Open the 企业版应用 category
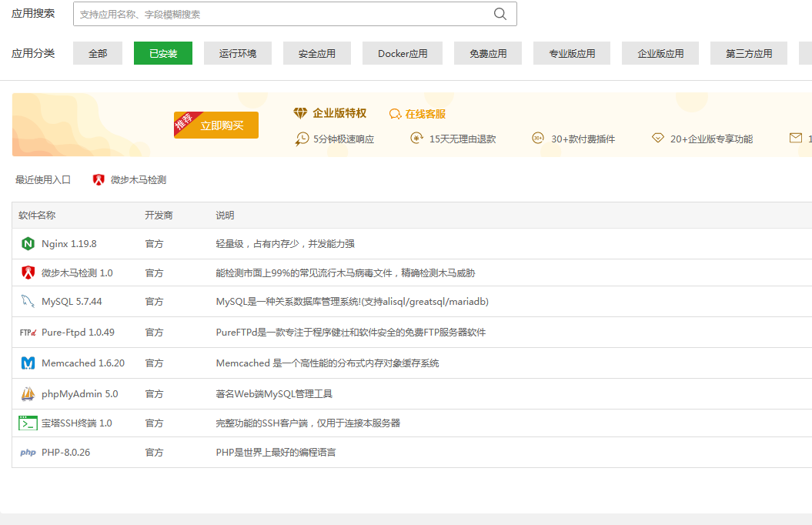The width and height of the screenshot is (812, 525). (660, 53)
